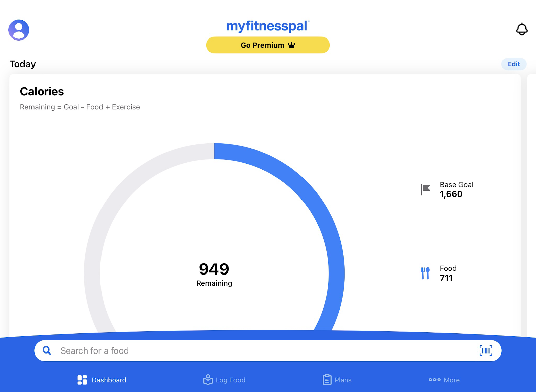Viewport: 536px width, 392px height.
Task: Select the Plans clipboard icon
Action: pos(327,380)
